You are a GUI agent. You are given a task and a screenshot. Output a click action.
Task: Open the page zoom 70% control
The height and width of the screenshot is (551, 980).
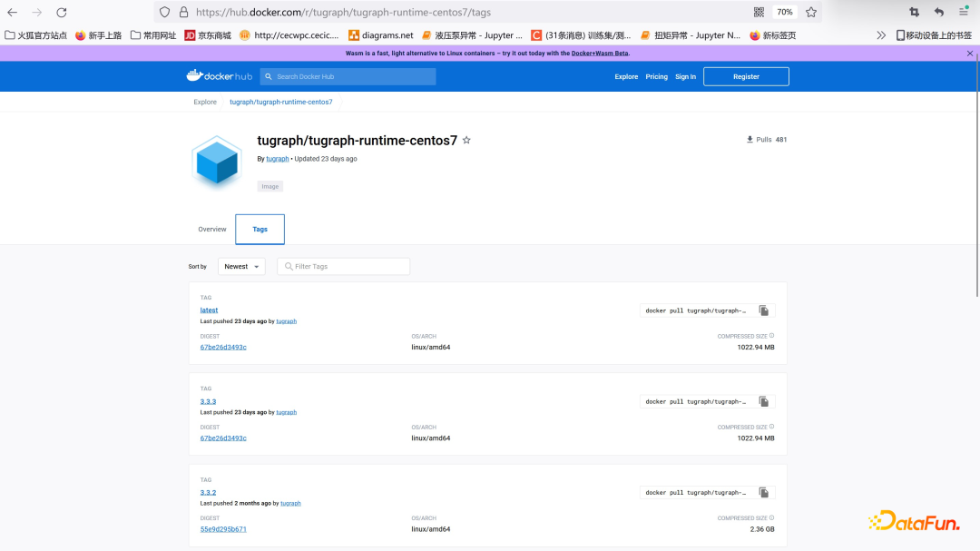(x=784, y=12)
